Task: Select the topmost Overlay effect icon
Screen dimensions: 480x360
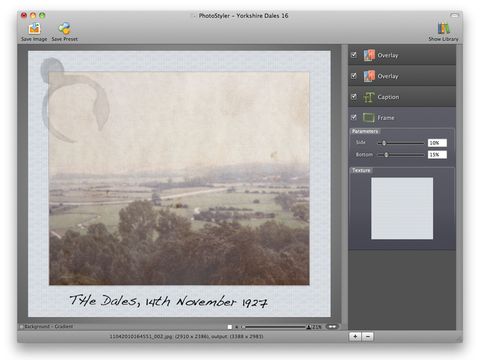Action: point(369,55)
